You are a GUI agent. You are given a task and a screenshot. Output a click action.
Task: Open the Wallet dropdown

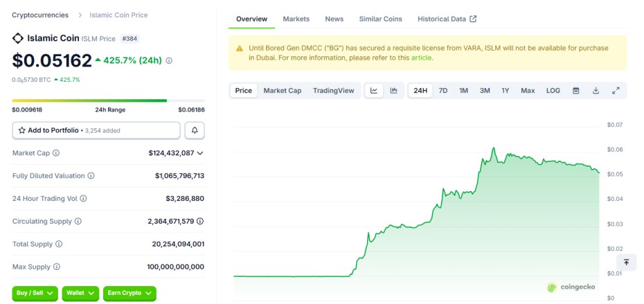pyautogui.click(x=80, y=294)
